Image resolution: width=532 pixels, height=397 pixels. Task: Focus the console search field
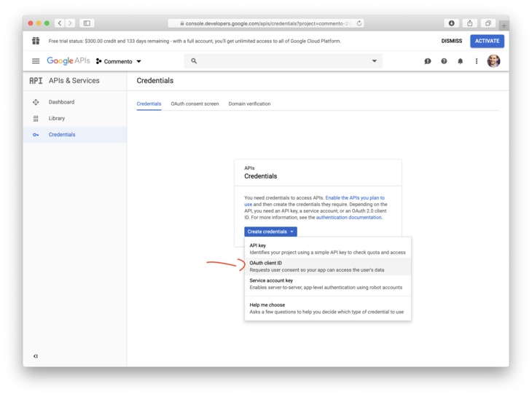283,61
